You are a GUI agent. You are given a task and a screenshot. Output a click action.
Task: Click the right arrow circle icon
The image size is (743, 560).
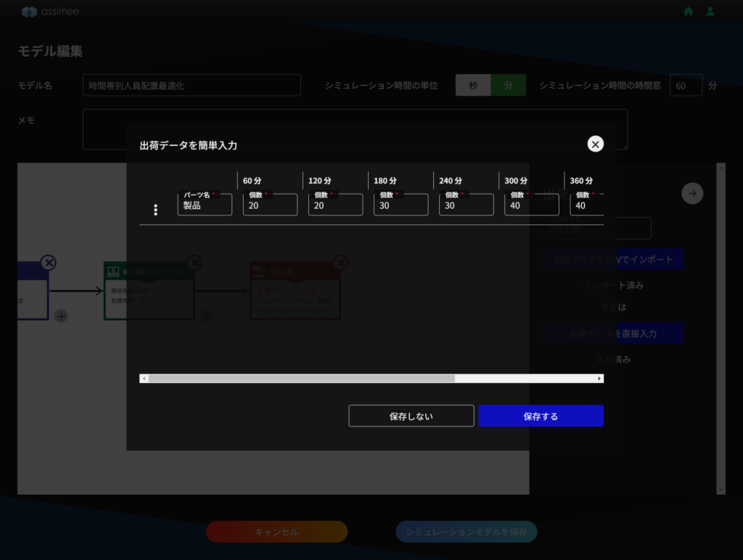pyautogui.click(x=692, y=193)
